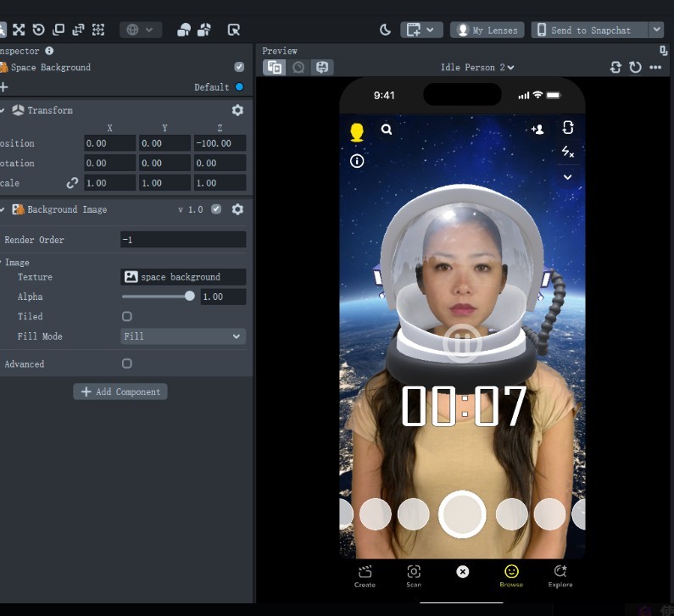Expand the Send to Snapchat dropdown arrow

click(656, 30)
